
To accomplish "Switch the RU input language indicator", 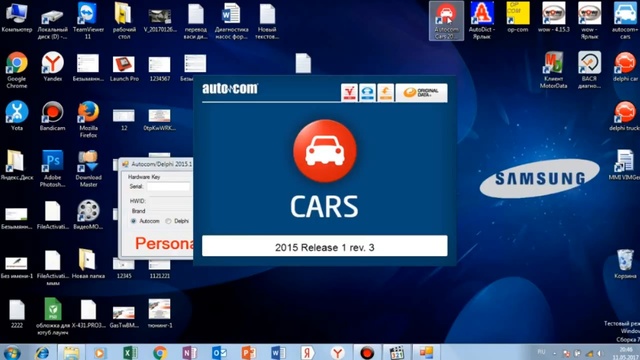I will pos(541,352).
